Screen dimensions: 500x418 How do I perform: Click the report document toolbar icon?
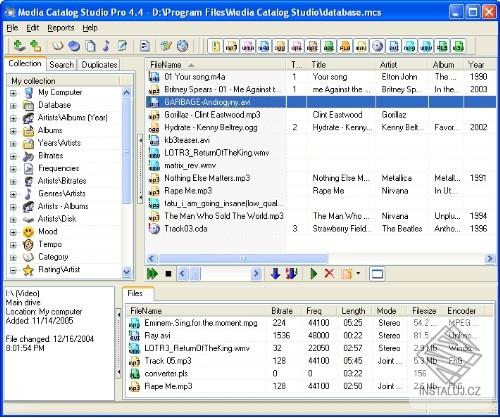(x=145, y=46)
